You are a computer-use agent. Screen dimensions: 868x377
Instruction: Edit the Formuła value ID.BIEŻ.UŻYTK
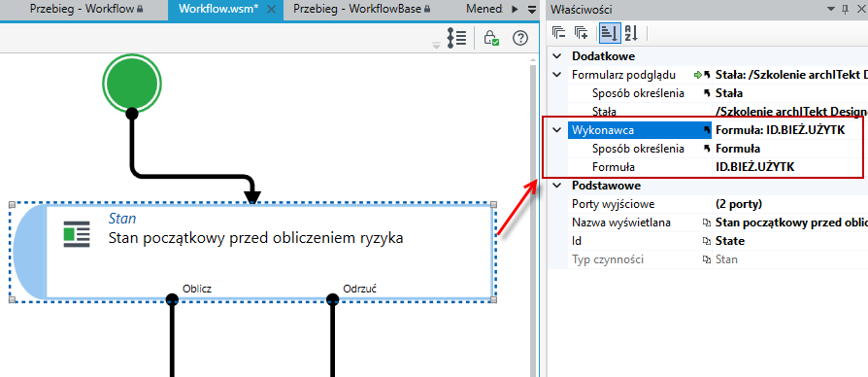tap(754, 167)
